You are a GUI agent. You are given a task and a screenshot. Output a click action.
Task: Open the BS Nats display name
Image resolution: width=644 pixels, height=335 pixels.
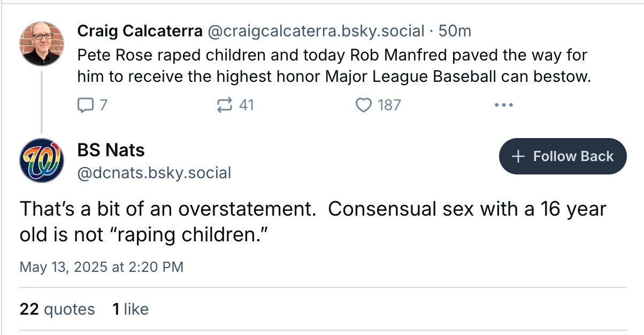point(111,150)
